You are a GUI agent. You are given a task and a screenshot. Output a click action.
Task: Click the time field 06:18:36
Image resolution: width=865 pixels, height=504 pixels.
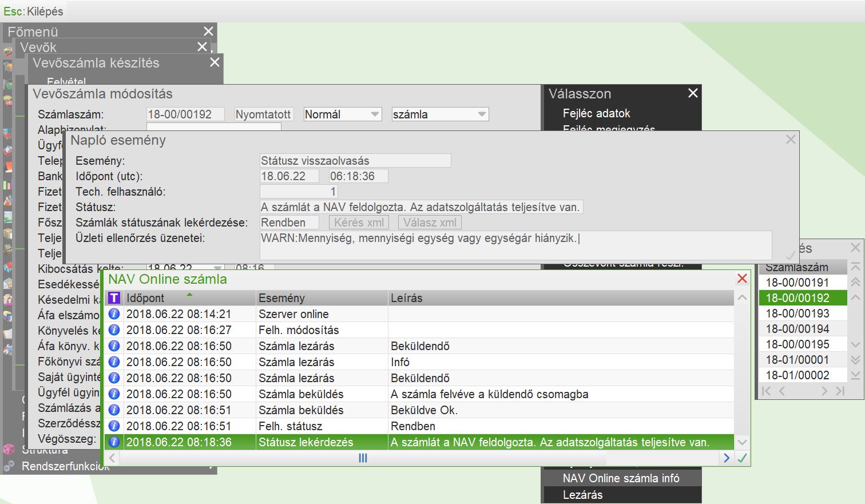359,176
